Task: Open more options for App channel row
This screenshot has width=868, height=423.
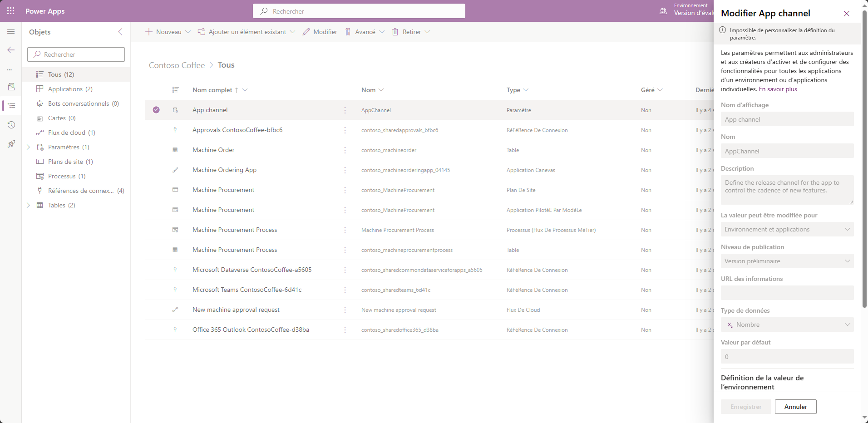Action: coord(345,110)
